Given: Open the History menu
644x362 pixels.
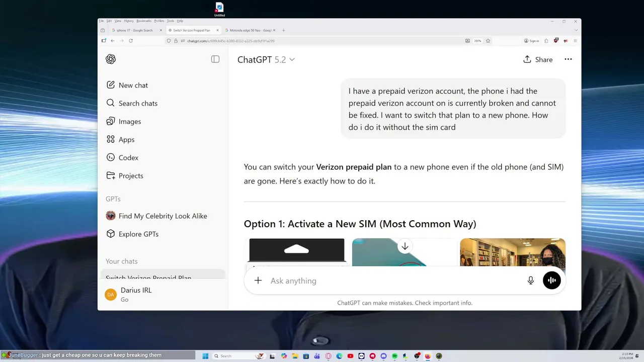Looking at the screenshot, I should click(129, 21).
